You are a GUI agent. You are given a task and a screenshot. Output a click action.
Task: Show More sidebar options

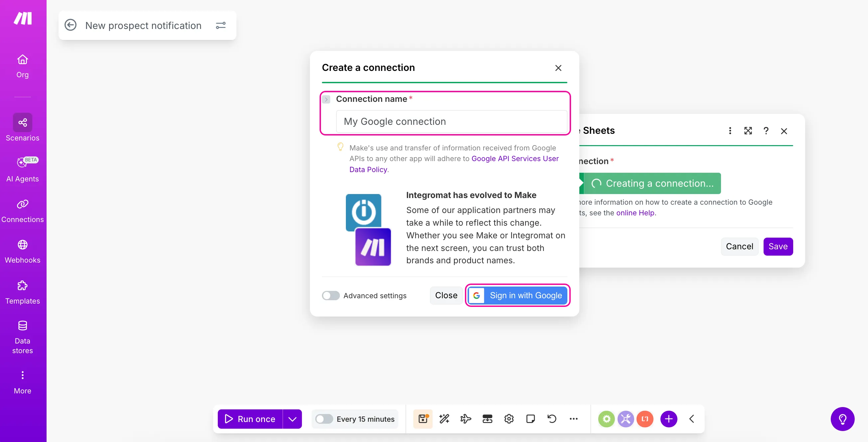pos(23,382)
